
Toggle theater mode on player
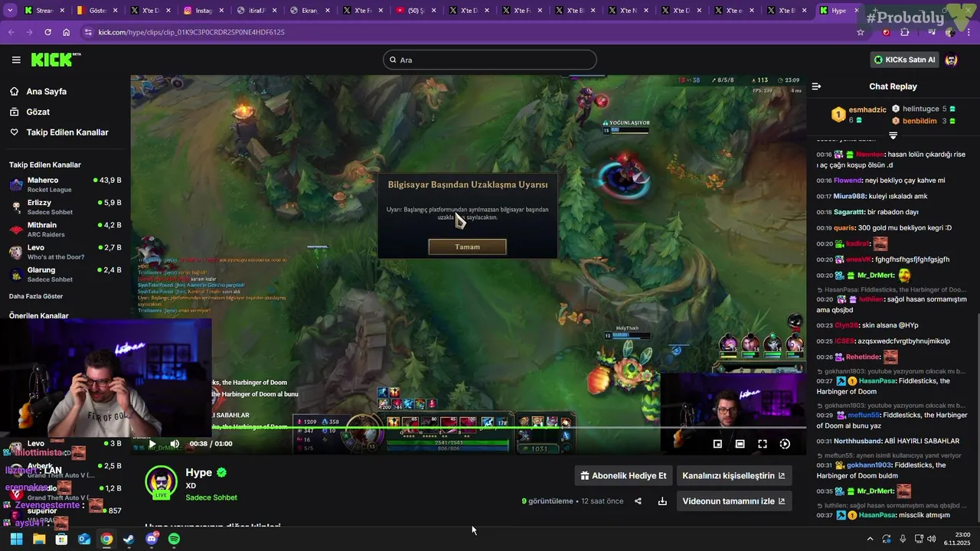click(x=740, y=444)
